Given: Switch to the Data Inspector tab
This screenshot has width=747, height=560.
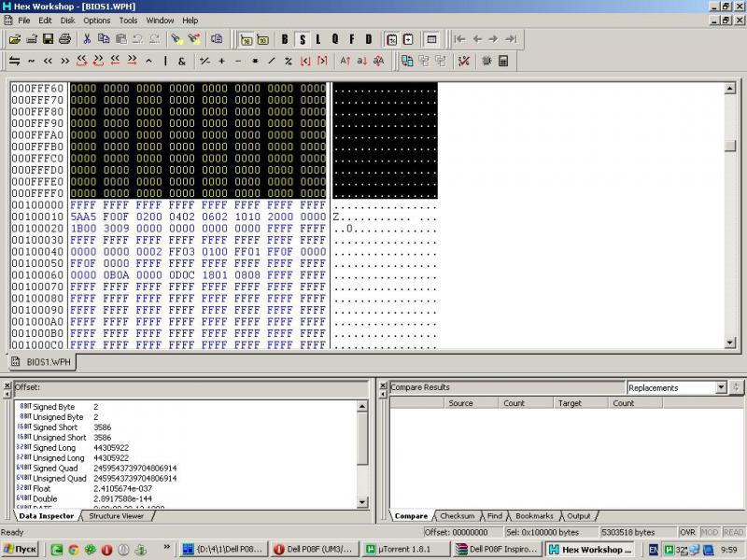Looking at the screenshot, I should pos(46,516).
